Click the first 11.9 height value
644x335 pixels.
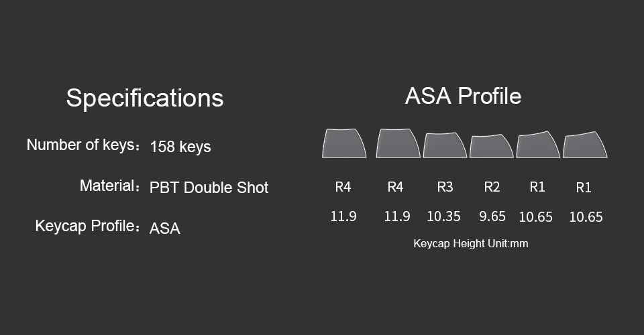pos(343,216)
